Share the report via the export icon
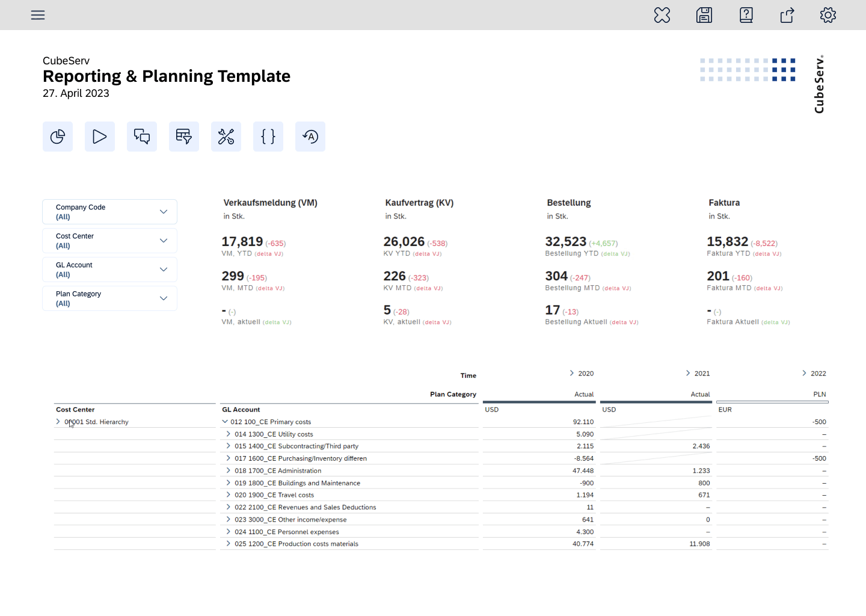Viewport: 866px width, 616px height. click(787, 15)
